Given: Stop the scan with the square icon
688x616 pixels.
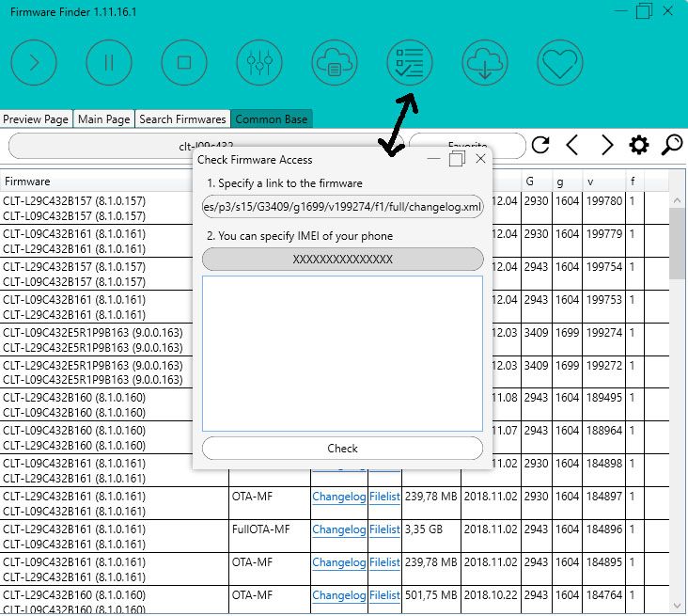Looking at the screenshot, I should coord(184,62).
